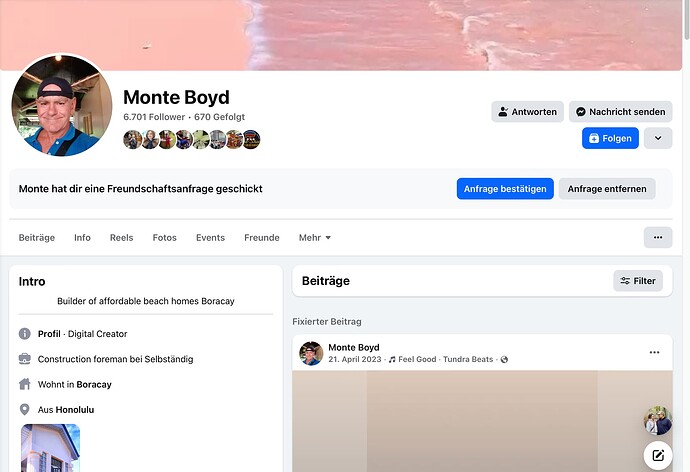Screen dimensions: 690x472
Task: Click the post date 21. April 2023
Action: pyautogui.click(x=355, y=359)
